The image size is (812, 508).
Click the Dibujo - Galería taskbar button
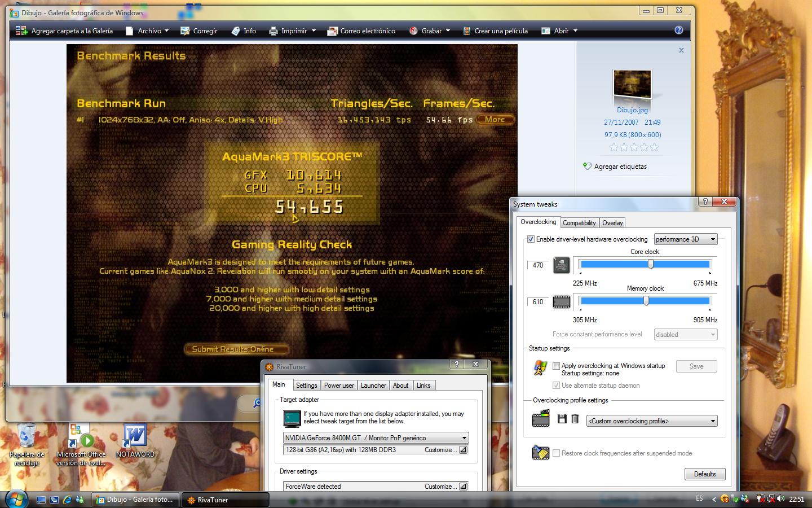click(x=135, y=500)
